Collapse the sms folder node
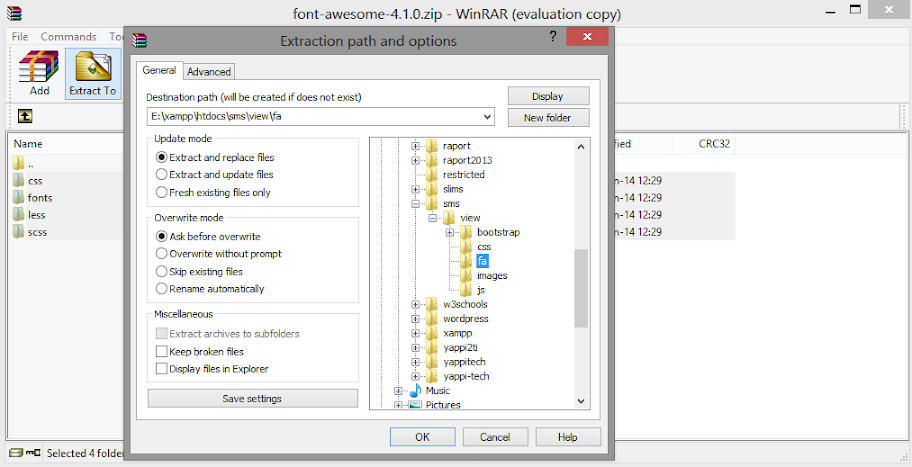Viewport: 912px width, 467px height. click(x=415, y=204)
